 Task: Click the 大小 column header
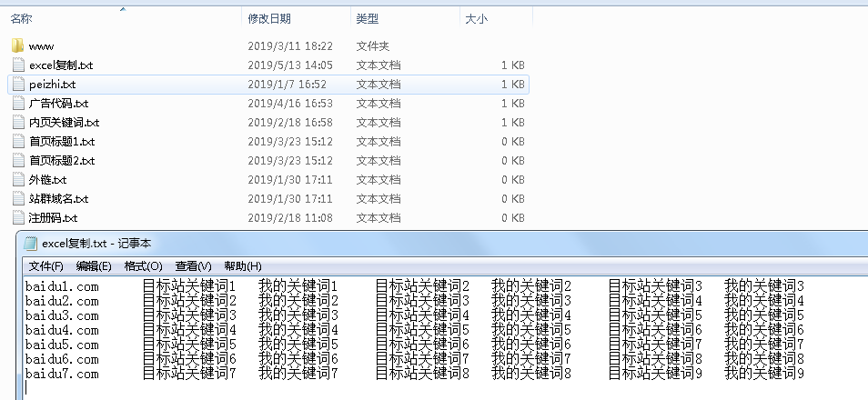tap(476, 18)
